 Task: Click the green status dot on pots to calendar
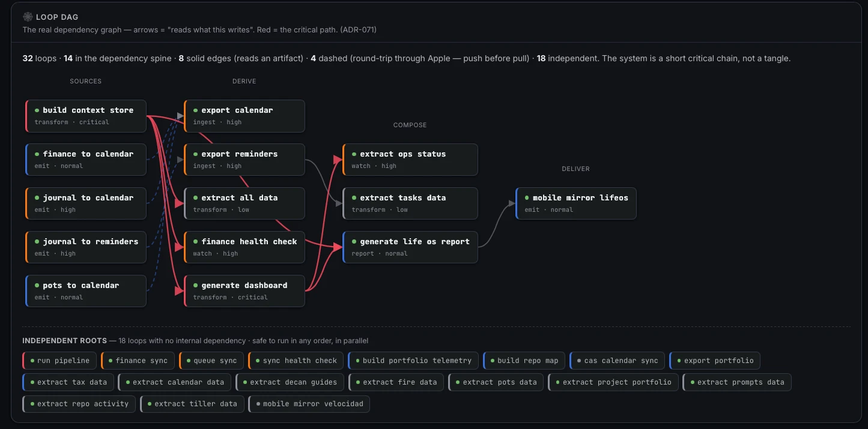(37, 286)
